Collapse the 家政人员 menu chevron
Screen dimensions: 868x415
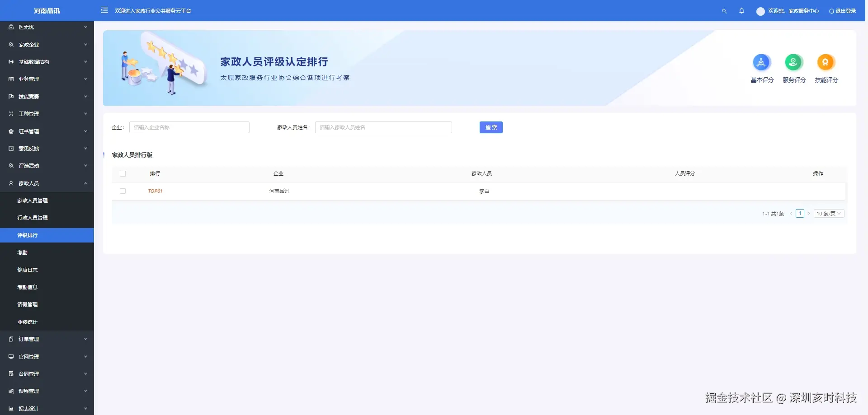pyautogui.click(x=85, y=183)
